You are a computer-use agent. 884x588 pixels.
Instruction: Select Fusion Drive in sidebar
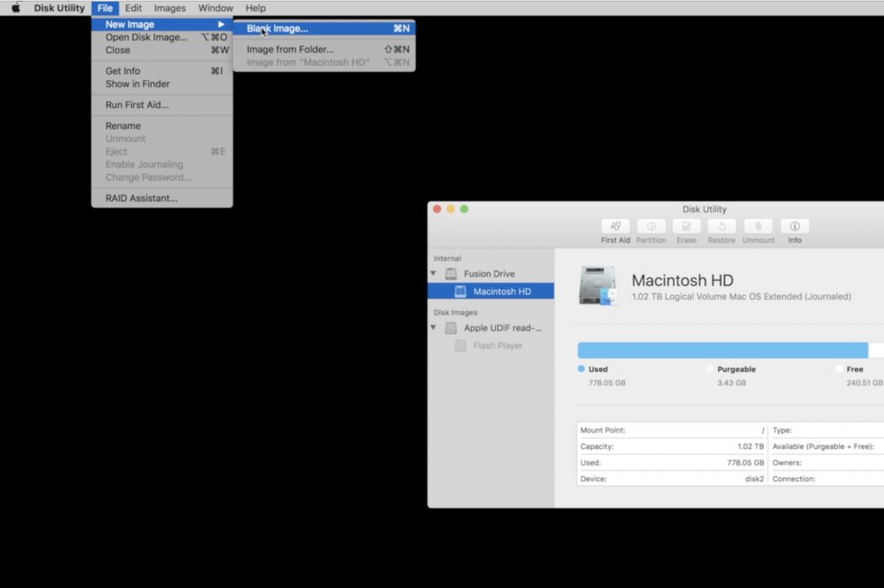491,274
